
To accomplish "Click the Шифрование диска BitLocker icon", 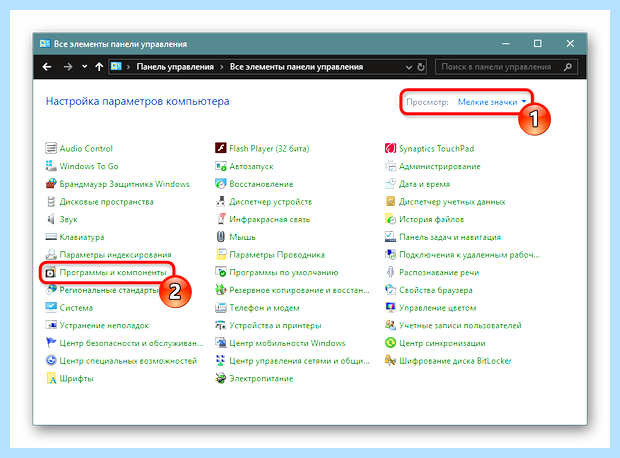I will [390, 361].
